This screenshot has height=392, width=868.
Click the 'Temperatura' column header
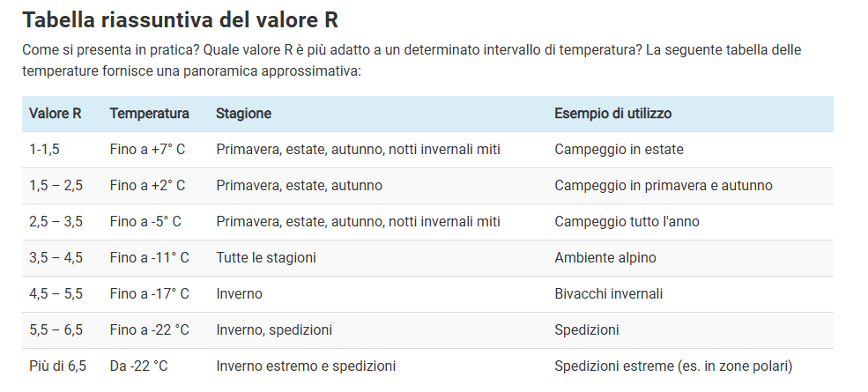click(x=149, y=114)
